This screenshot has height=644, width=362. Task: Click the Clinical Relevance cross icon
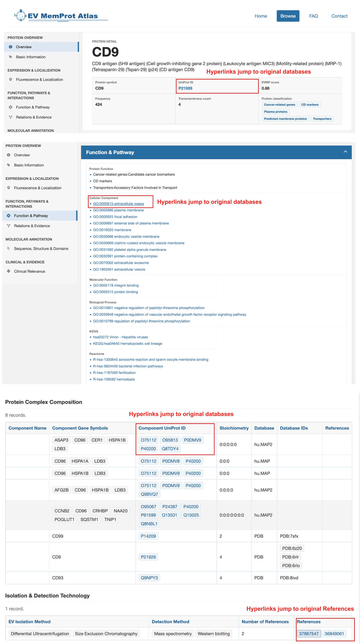(8, 271)
